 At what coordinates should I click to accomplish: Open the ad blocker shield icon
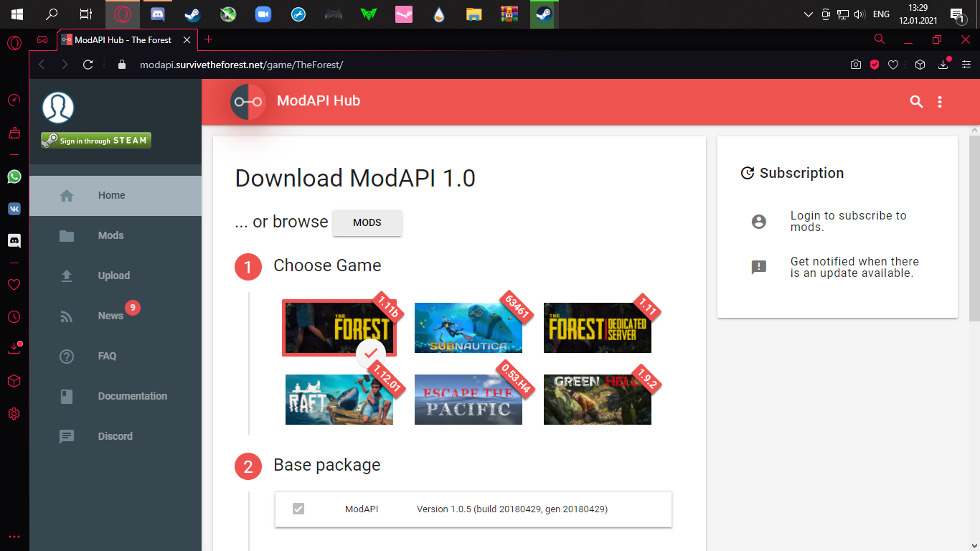875,65
